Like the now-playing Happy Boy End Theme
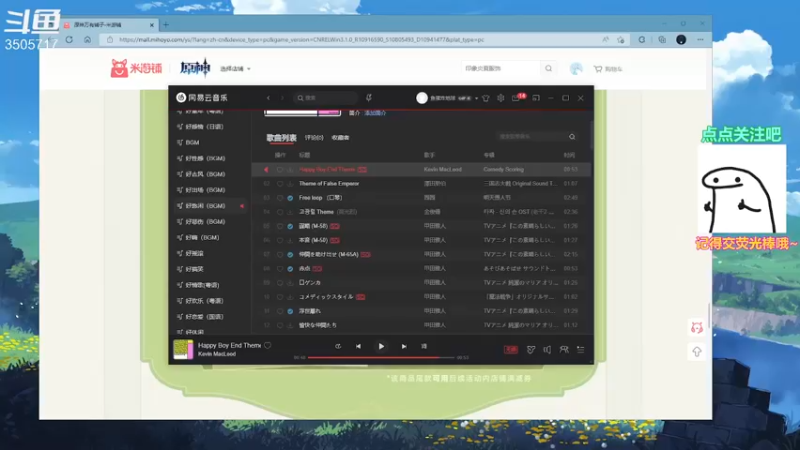This screenshot has height=450, width=800. pyautogui.click(x=267, y=345)
